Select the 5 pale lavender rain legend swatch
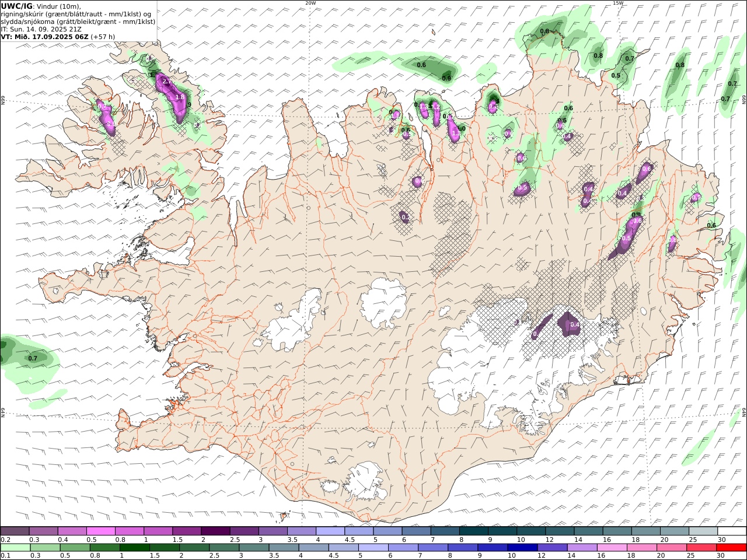The height and width of the screenshot is (560, 747). click(x=373, y=548)
